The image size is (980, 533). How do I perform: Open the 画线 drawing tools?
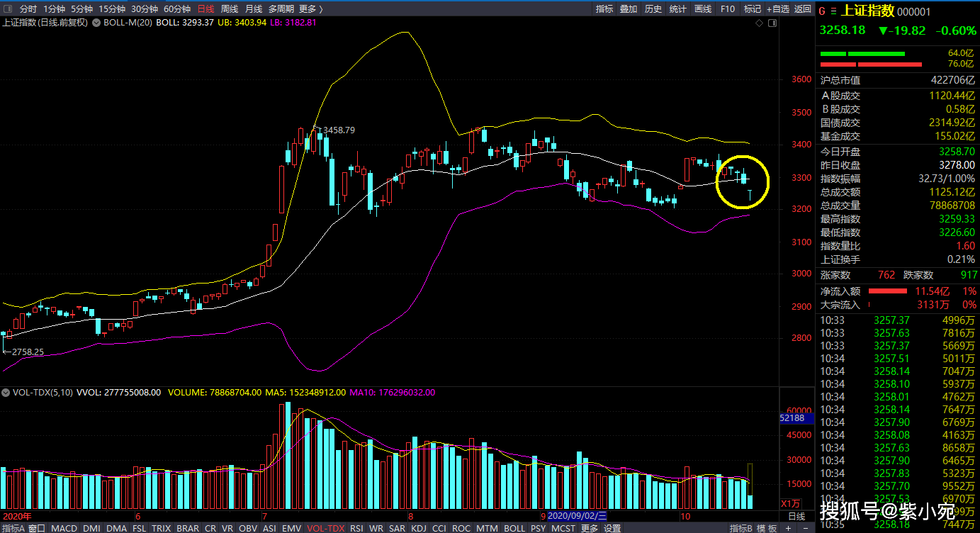click(x=702, y=9)
